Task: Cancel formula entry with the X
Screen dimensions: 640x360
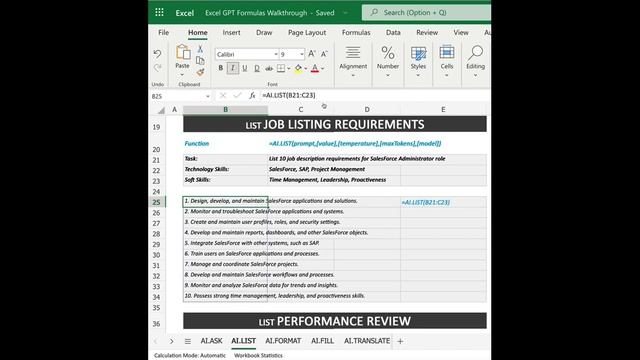Action: pyautogui.click(x=222, y=96)
